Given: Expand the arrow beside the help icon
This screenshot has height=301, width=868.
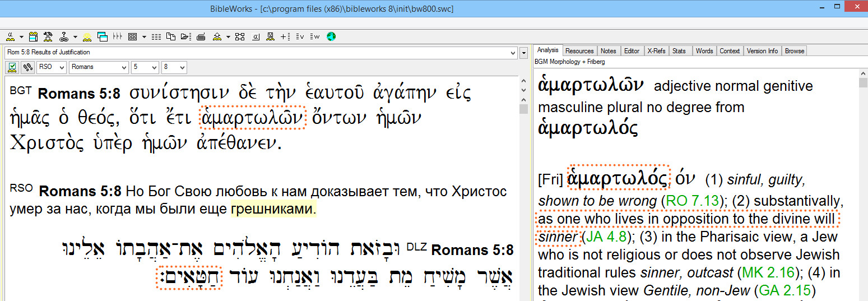Looking at the screenshot, I should click(75, 37).
